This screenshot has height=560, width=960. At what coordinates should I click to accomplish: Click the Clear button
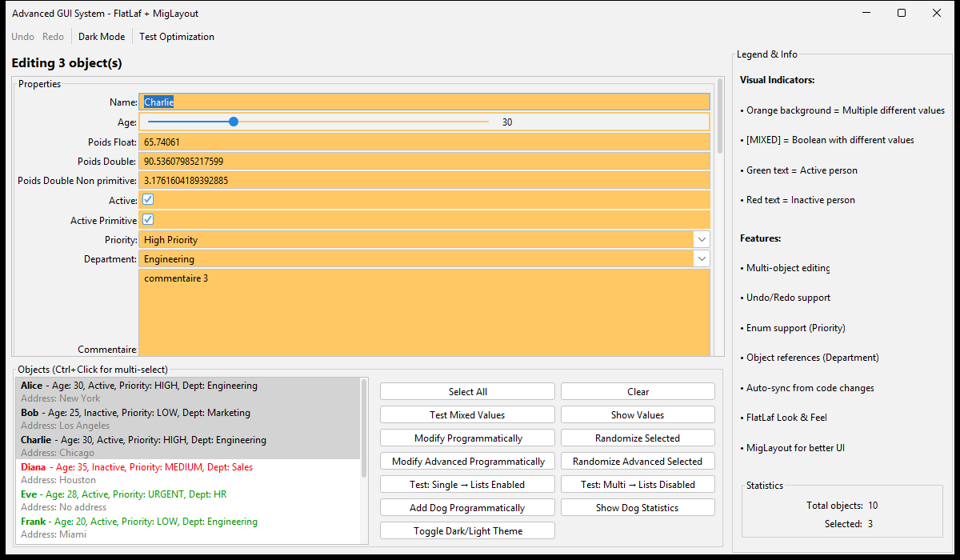[x=638, y=392]
